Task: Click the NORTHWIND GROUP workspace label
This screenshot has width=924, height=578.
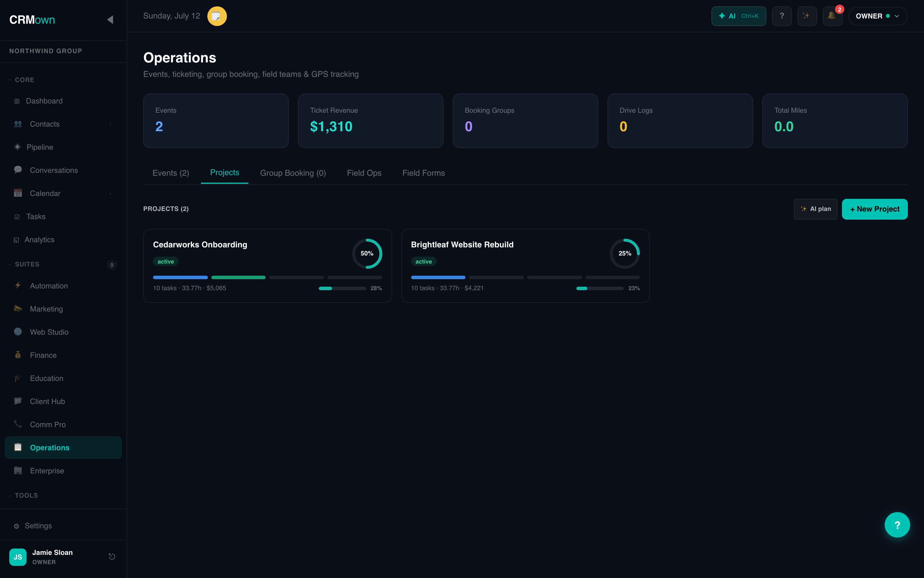Action: coord(46,51)
